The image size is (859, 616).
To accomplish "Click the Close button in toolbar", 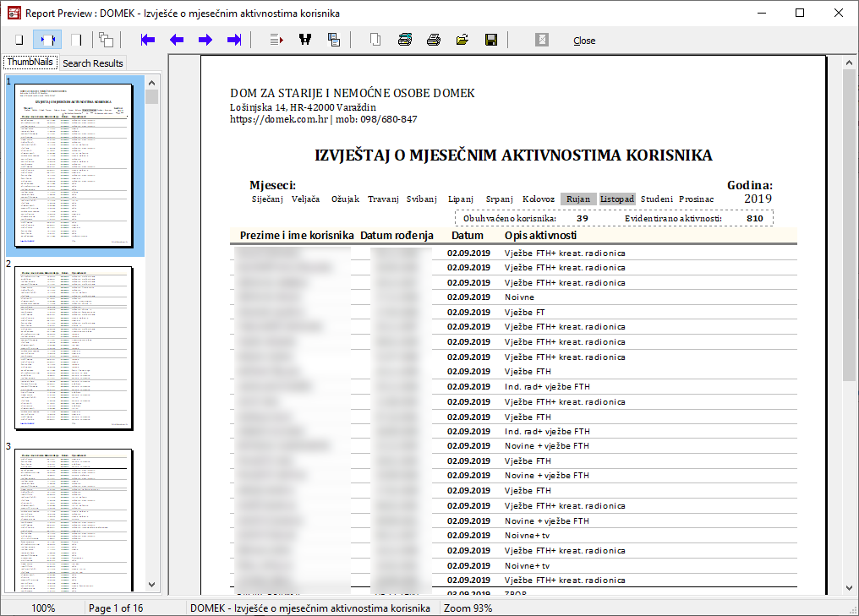I will click(x=584, y=41).
